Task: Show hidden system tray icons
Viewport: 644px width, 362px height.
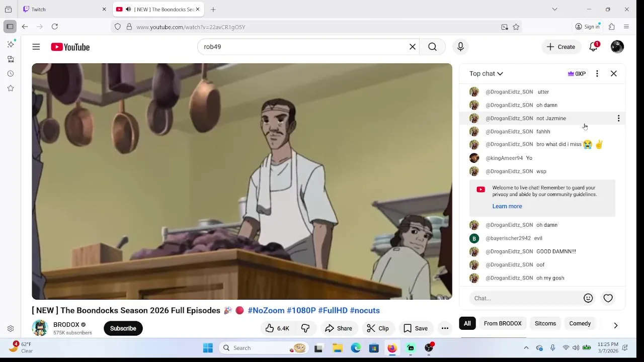Action: point(526,348)
